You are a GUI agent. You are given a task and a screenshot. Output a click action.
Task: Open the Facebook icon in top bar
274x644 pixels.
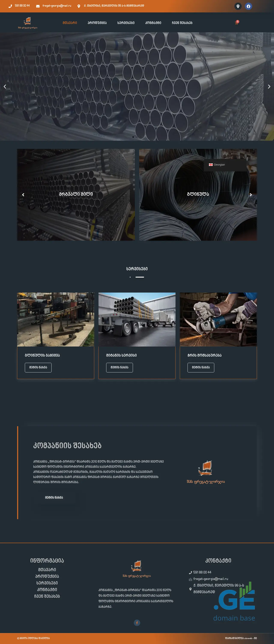coord(248,6)
